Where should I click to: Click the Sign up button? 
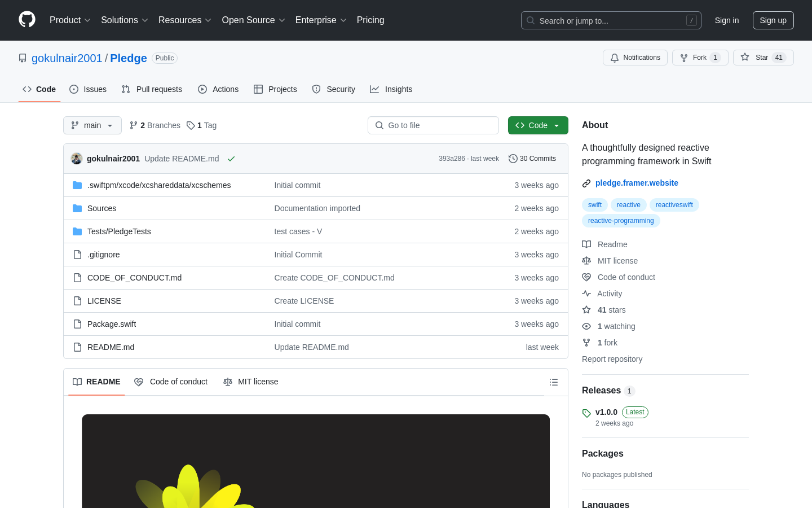click(x=773, y=20)
